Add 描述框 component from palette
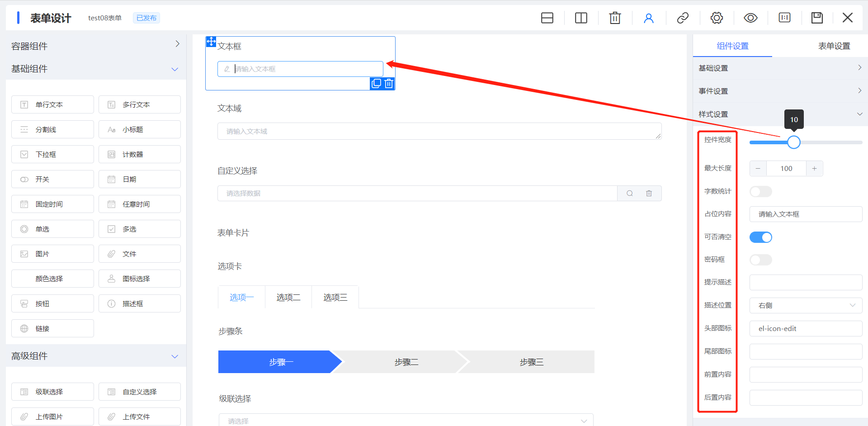Screen dimensions: 868x426 coord(140,303)
